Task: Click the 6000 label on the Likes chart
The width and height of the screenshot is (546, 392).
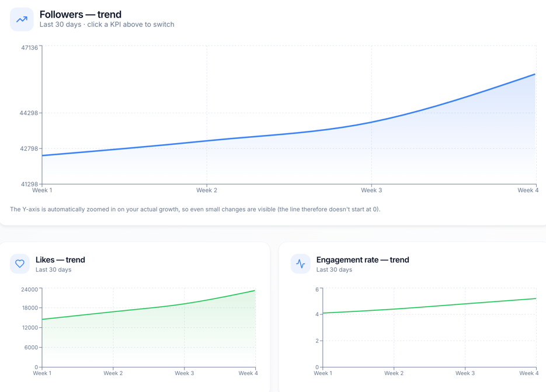Action: click(31, 348)
